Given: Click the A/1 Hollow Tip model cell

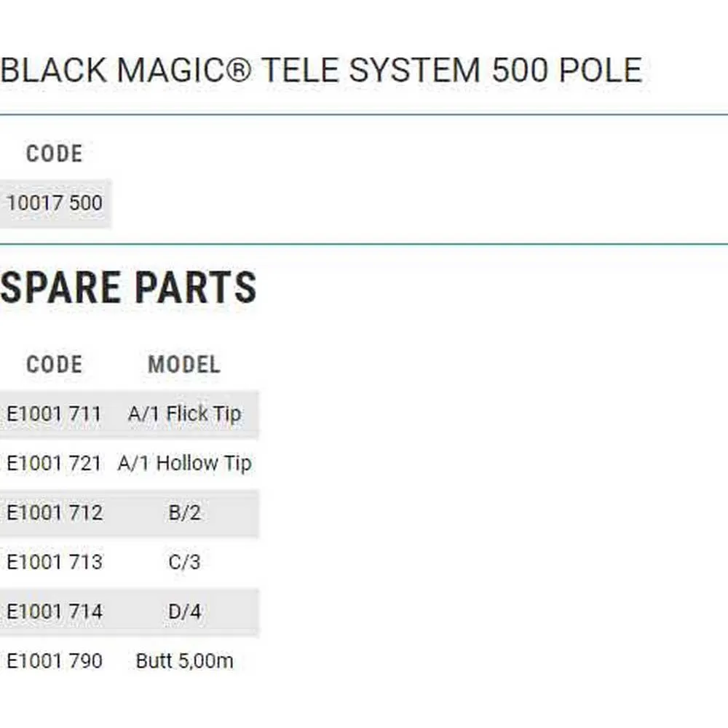Looking at the screenshot, I should tap(184, 464).
